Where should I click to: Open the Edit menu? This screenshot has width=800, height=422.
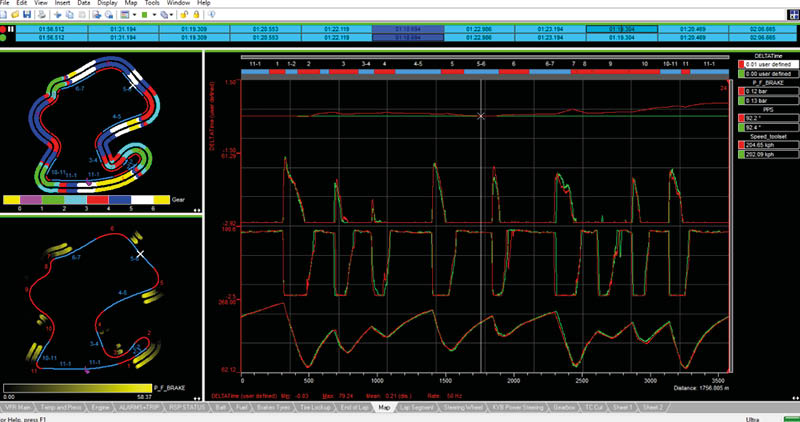coord(21,3)
